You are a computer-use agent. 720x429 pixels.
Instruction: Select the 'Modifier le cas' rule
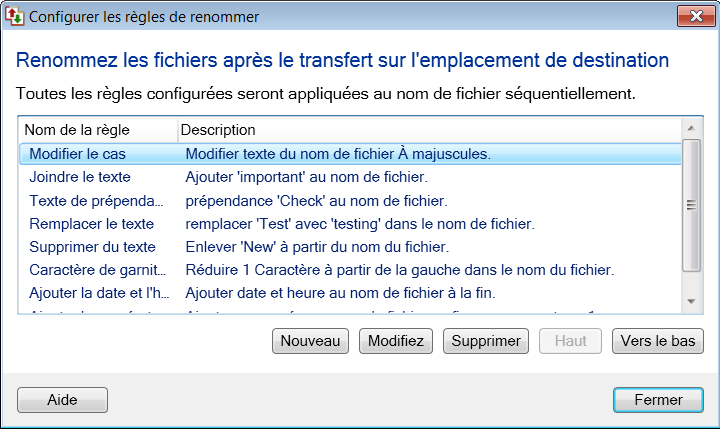pyautogui.click(x=78, y=154)
